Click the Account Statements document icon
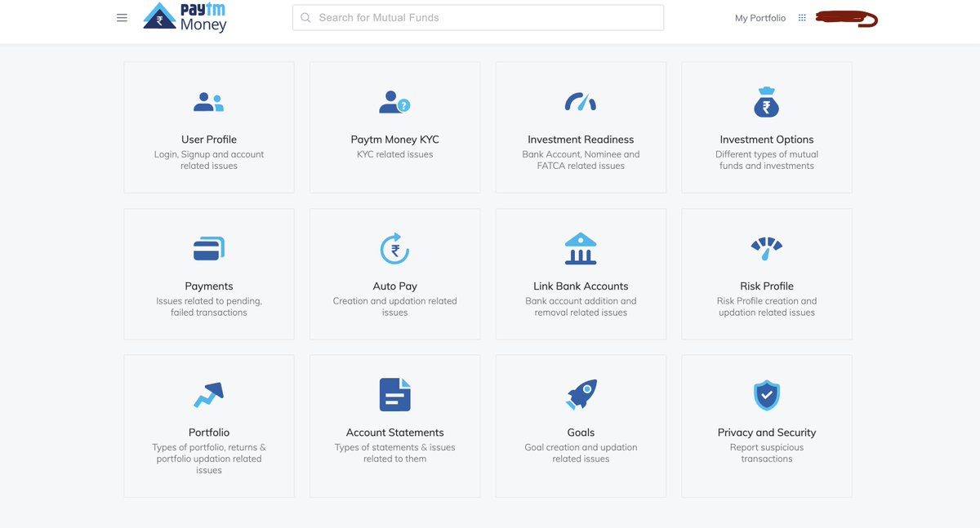Image resolution: width=980 pixels, height=528 pixels. point(395,395)
